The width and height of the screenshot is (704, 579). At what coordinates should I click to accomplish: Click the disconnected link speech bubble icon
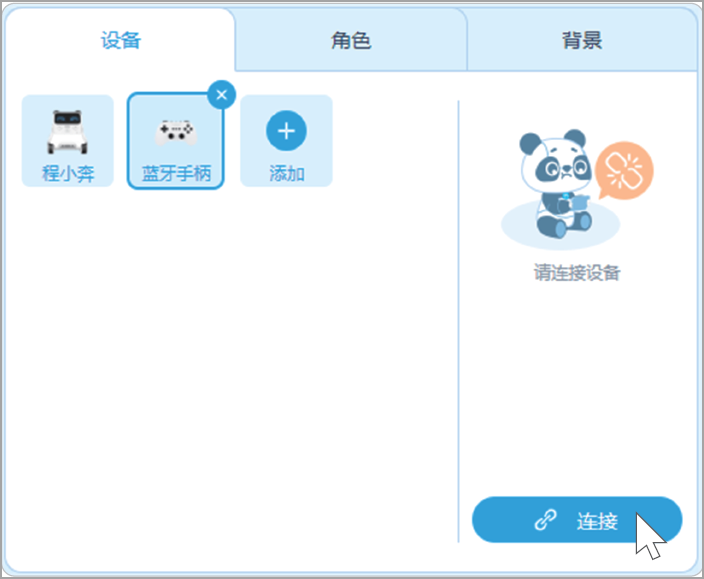[624, 171]
